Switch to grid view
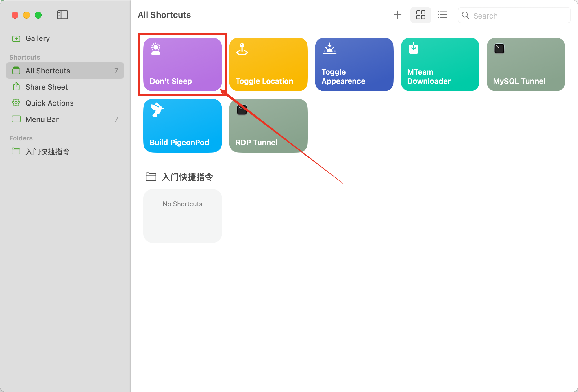This screenshot has width=578, height=392. tap(420, 15)
